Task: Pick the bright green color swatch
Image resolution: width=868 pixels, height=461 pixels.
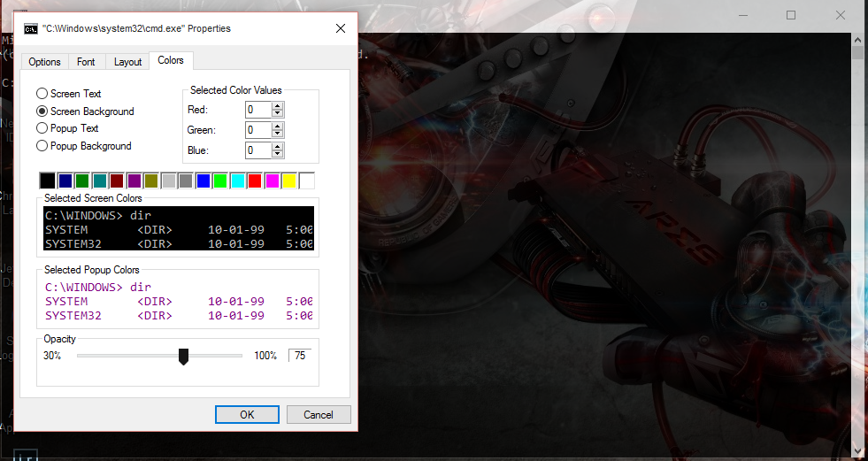Action: tap(220, 181)
